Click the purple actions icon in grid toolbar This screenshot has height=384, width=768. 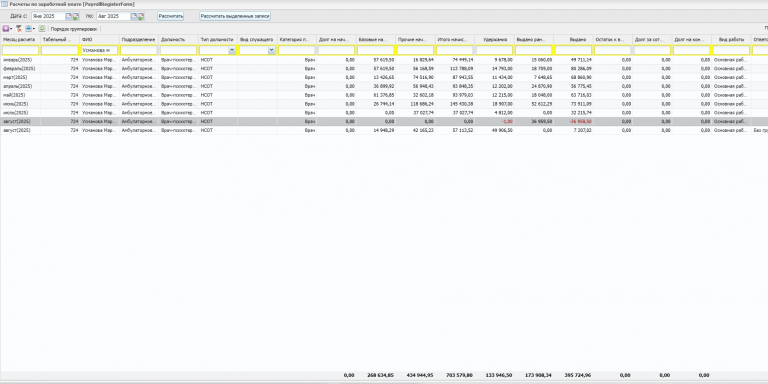pyautogui.click(x=6, y=29)
